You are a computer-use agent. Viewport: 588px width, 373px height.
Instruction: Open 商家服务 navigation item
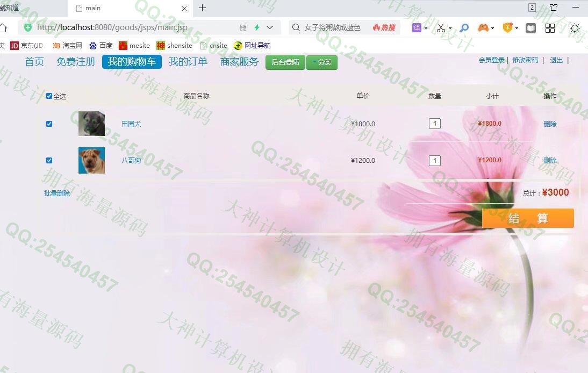tap(239, 62)
